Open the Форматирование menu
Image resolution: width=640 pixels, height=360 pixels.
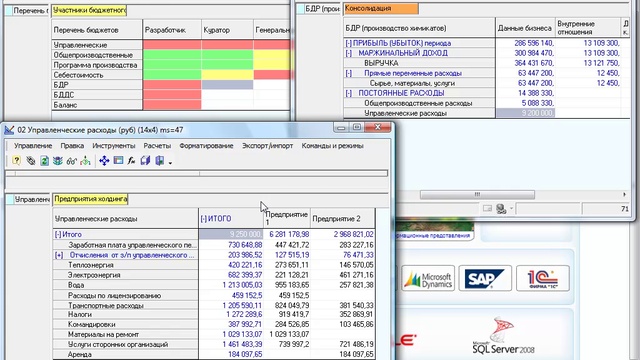[206, 146]
